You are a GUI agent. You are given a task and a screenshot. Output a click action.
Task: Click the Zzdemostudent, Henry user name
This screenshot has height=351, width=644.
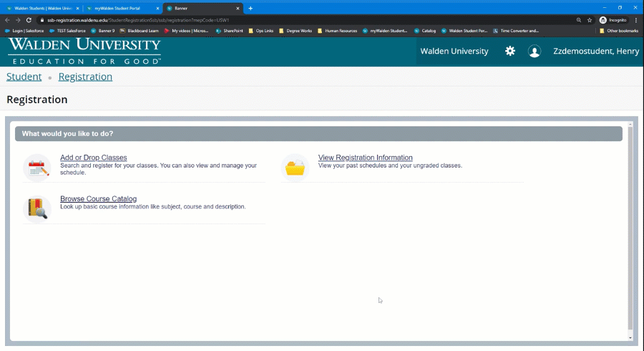pyautogui.click(x=596, y=51)
